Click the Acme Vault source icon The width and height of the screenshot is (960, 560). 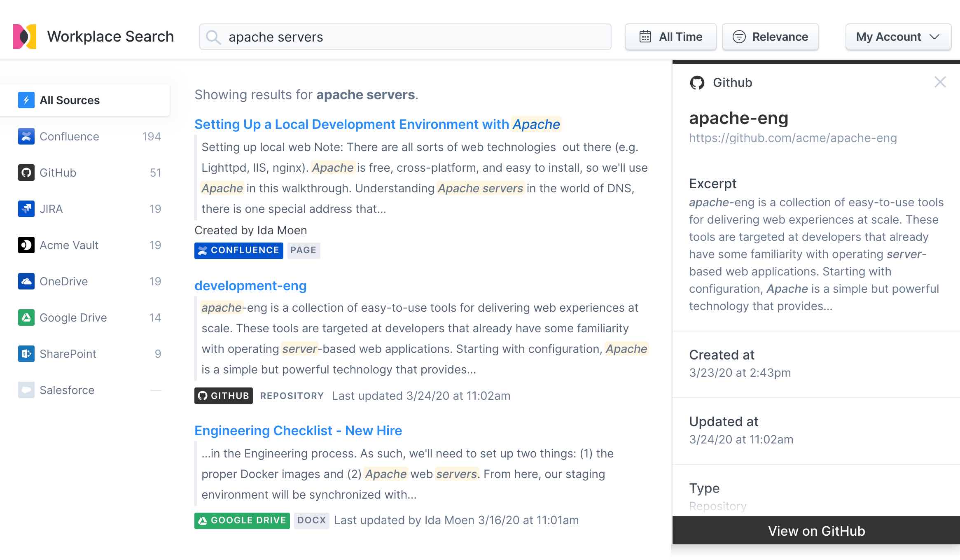(x=26, y=245)
